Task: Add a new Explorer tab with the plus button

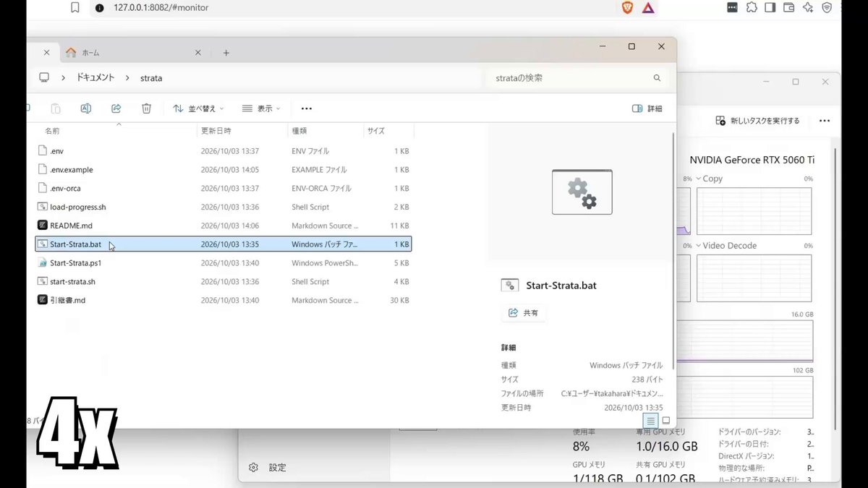Action: tap(226, 53)
